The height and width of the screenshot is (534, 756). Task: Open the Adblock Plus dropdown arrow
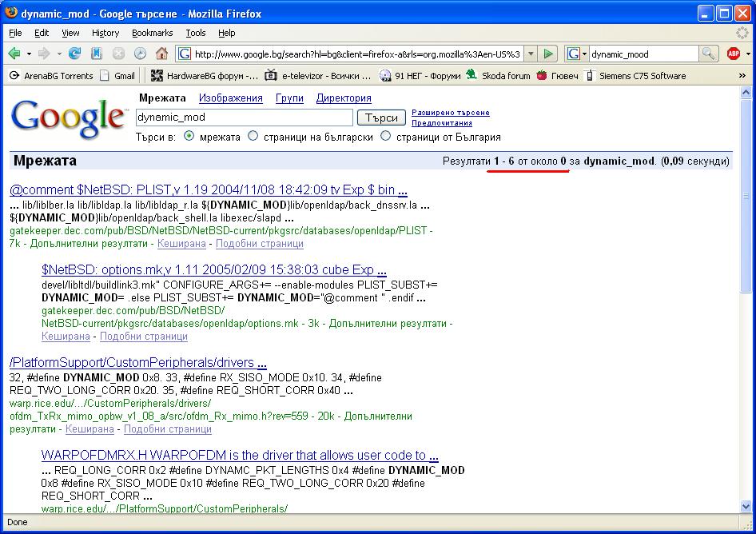[748, 54]
